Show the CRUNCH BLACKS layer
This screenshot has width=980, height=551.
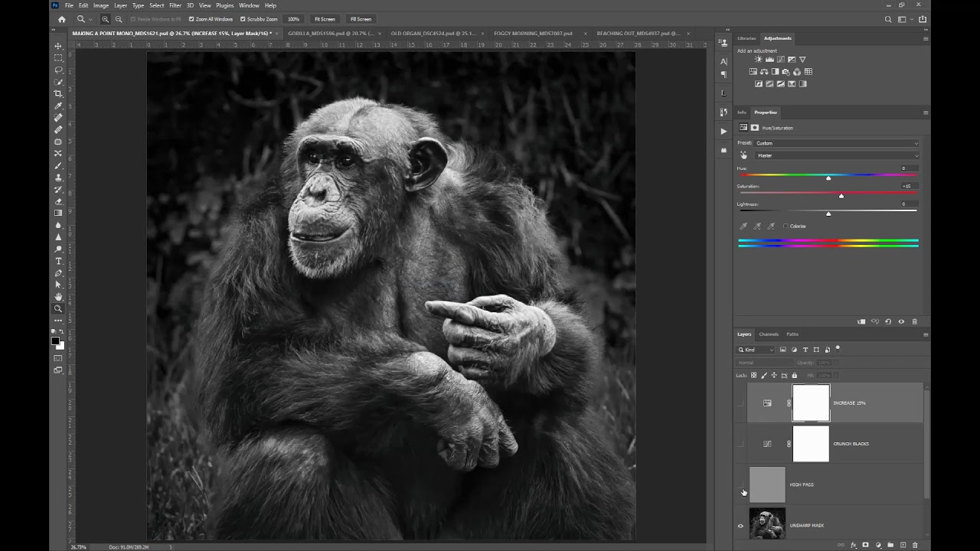pos(740,444)
